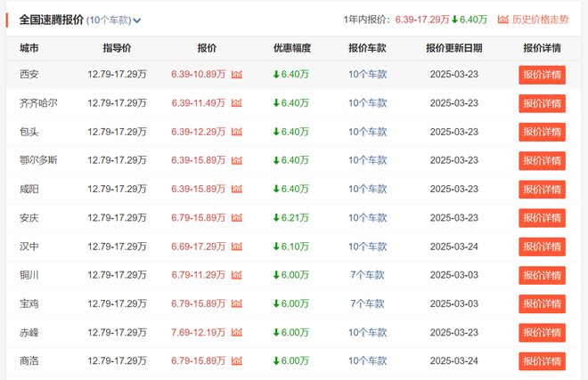The width and height of the screenshot is (588, 380).
Task: Select price 6.69-17.29万 for 汉中
Action: [x=199, y=247]
